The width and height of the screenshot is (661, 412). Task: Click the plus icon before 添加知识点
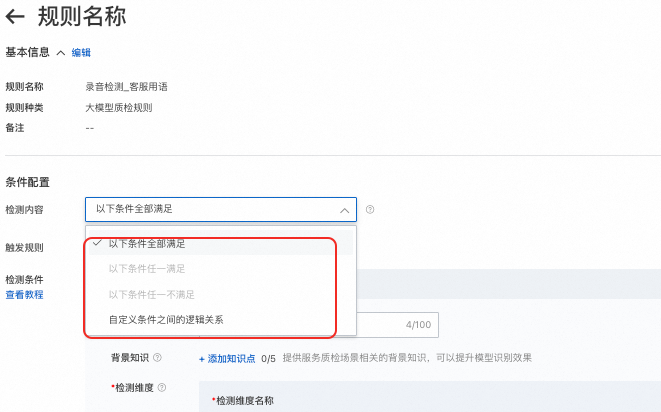202,359
